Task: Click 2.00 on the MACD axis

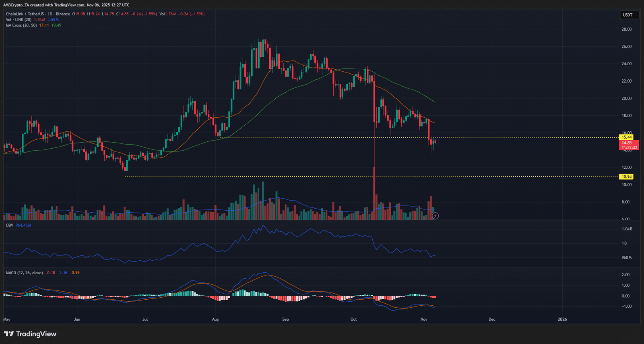Action: pyautogui.click(x=625, y=275)
